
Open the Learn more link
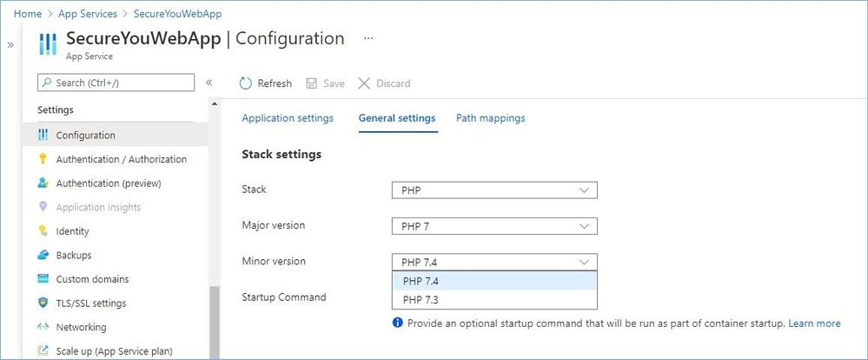point(814,323)
